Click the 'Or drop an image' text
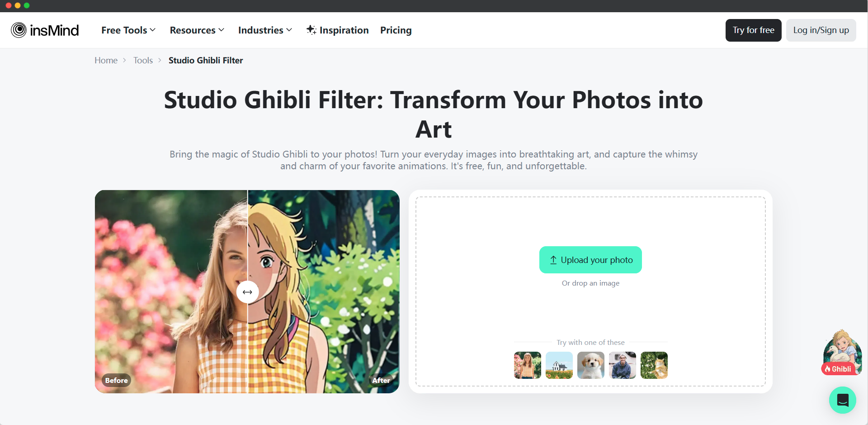The image size is (868, 425). click(590, 283)
